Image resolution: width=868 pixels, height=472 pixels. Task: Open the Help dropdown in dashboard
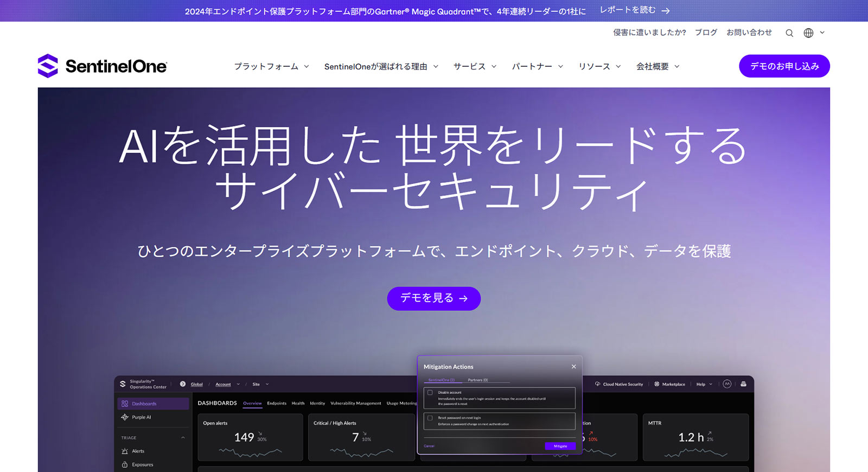[704, 384]
